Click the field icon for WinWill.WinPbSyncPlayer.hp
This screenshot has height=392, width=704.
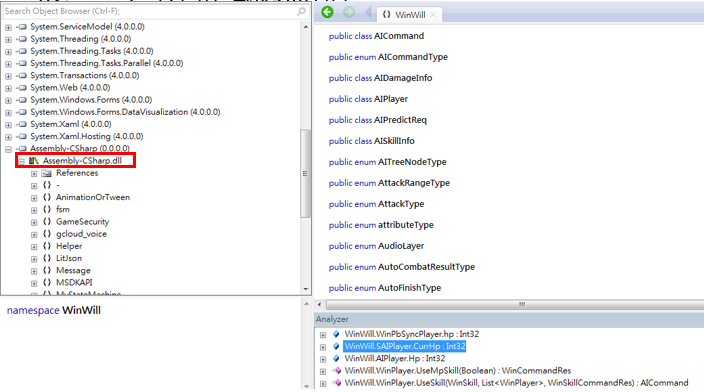336,334
